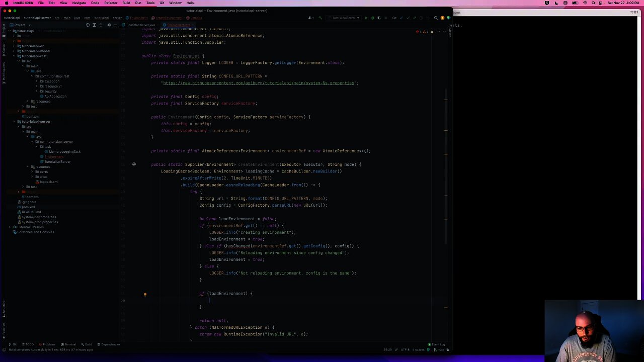Click the Git commit checkmark icon
Image resolution: width=644 pixels, height=362 pixels.
tap(408, 18)
